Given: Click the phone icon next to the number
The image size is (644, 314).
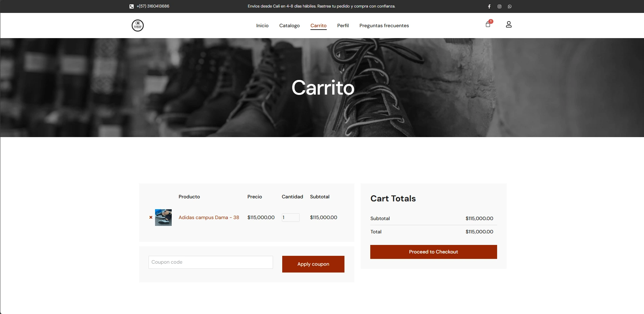Looking at the screenshot, I should [131, 6].
